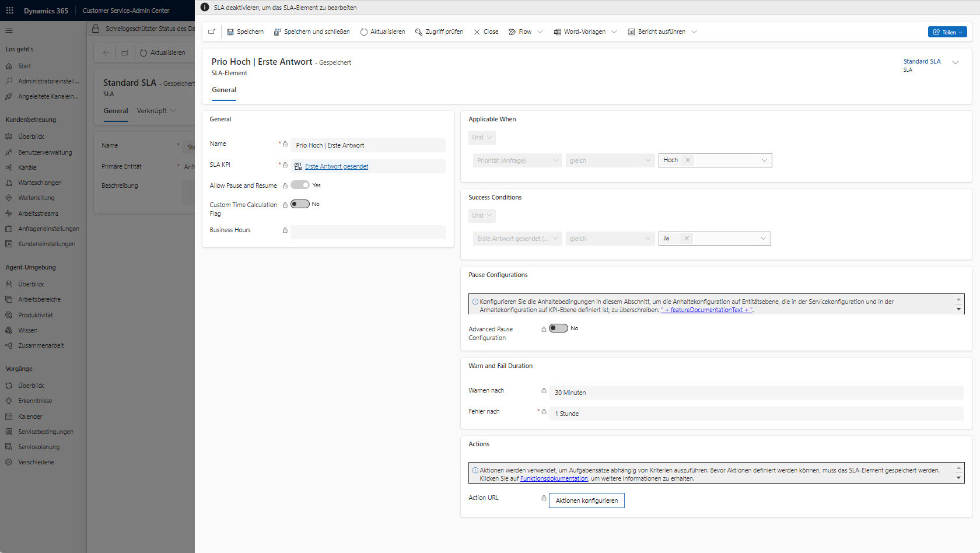
Task: Open the Erste Antwort gesendet KPI link
Action: point(337,167)
